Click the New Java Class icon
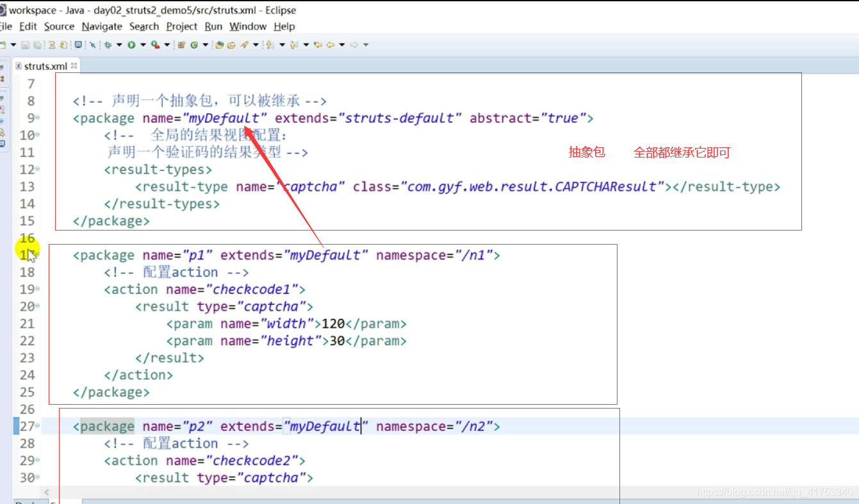 (x=194, y=45)
